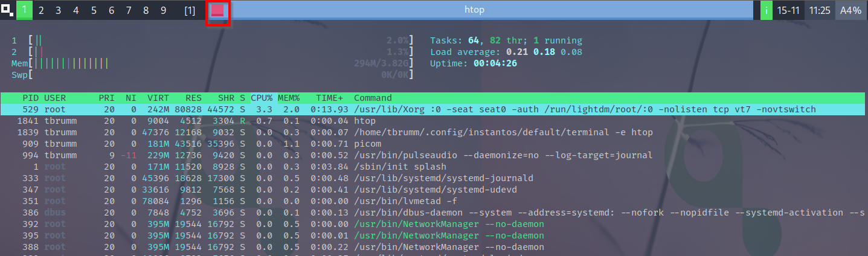The image size is (868, 256).
Task: Switch to workspace tag 1
Action: (24, 10)
